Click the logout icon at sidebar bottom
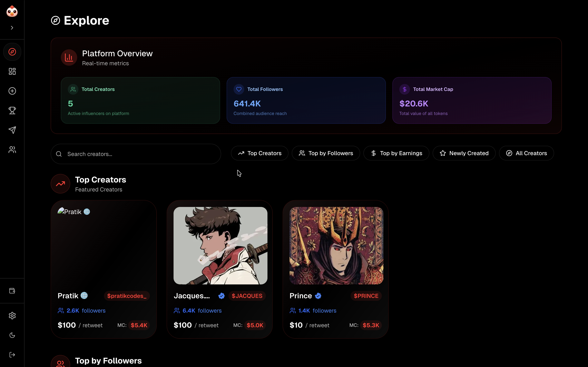This screenshot has height=367, width=588. [12, 355]
